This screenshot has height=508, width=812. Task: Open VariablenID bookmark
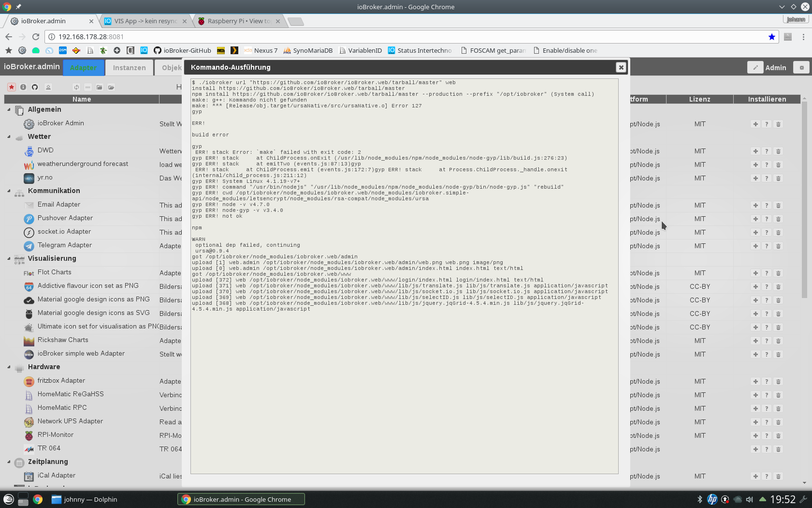(361, 50)
